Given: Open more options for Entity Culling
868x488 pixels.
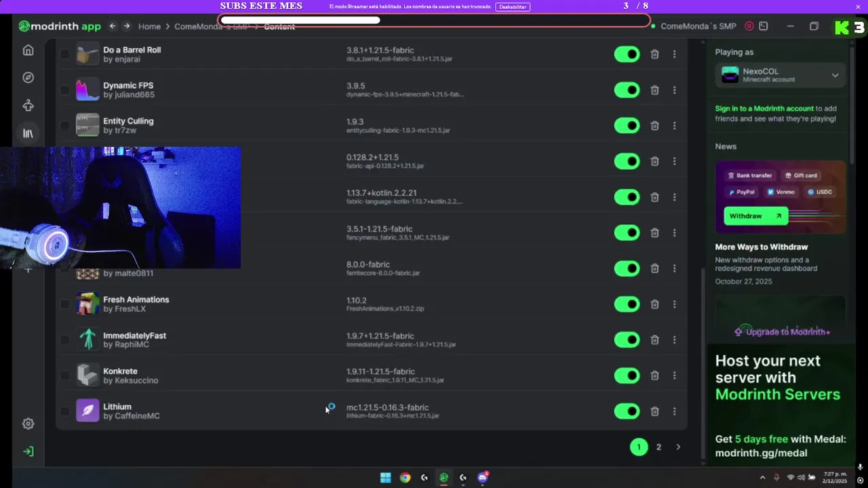Looking at the screenshot, I should (674, 125).
